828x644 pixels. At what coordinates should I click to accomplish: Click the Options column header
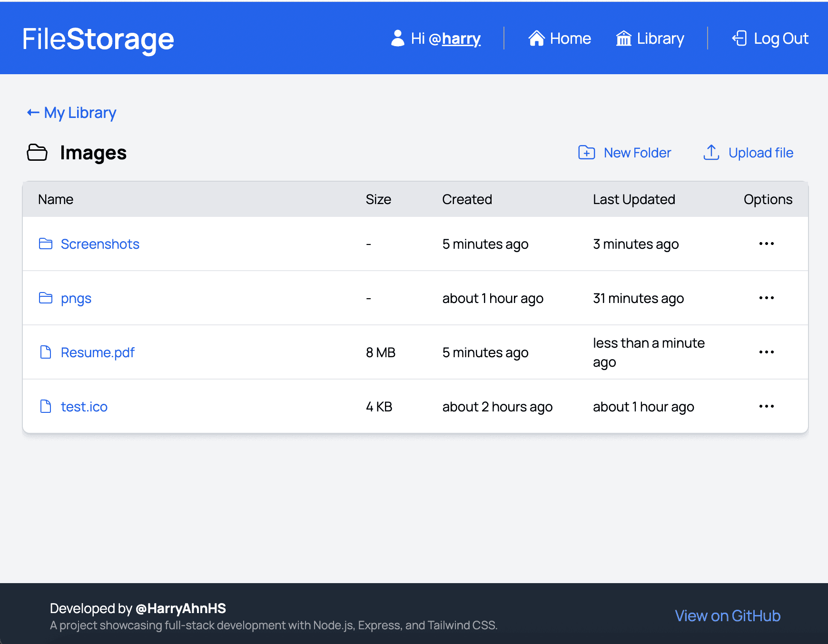(768, 199)
